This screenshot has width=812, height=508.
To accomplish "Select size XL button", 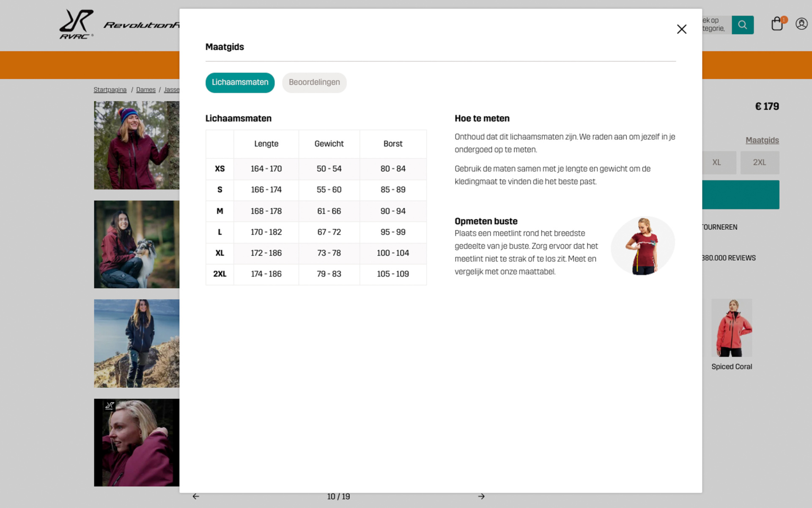I will tap(719, 163).
